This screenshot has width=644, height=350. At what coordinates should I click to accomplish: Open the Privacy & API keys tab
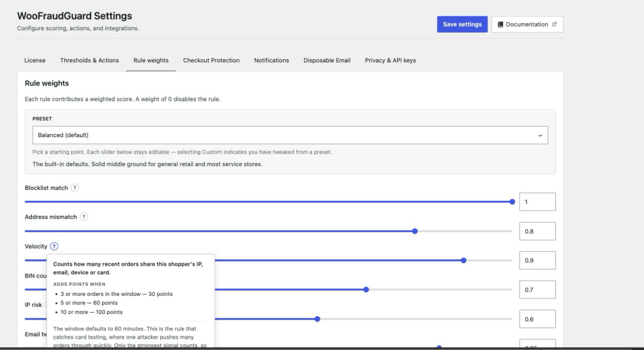point(390,60)
